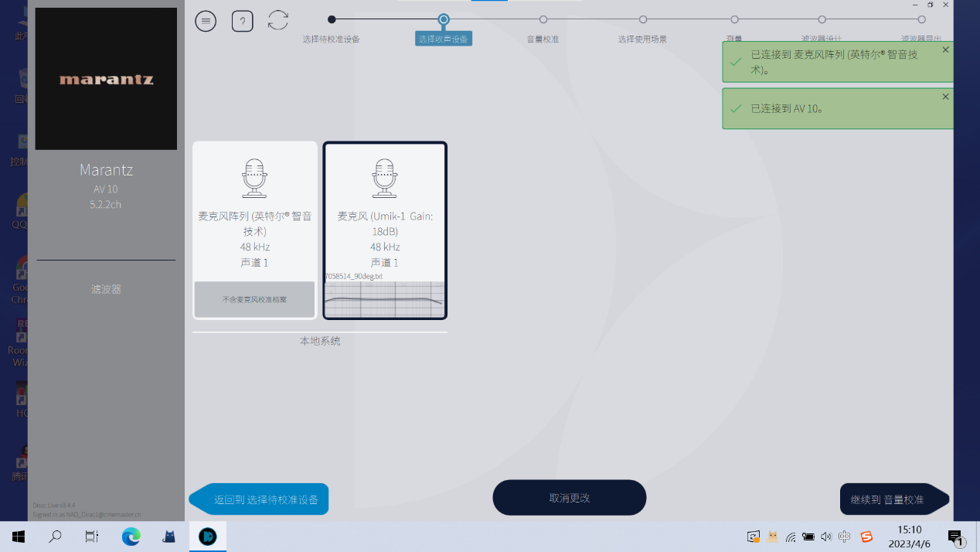The height and width of the screenshot is (552, 980).
Task: Select the 麦克风阵列 (英特尔 智音技术) microphone card
Action: [x=255, y=230]
